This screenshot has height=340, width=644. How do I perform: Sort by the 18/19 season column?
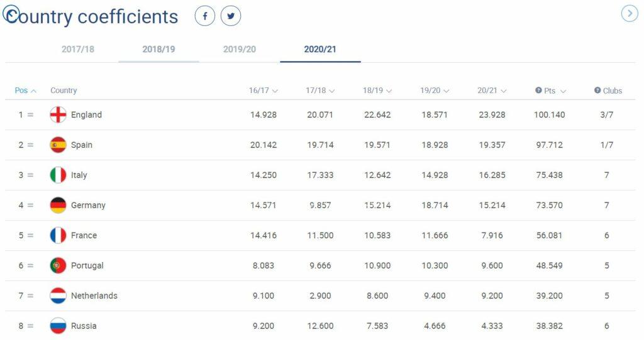377,90
